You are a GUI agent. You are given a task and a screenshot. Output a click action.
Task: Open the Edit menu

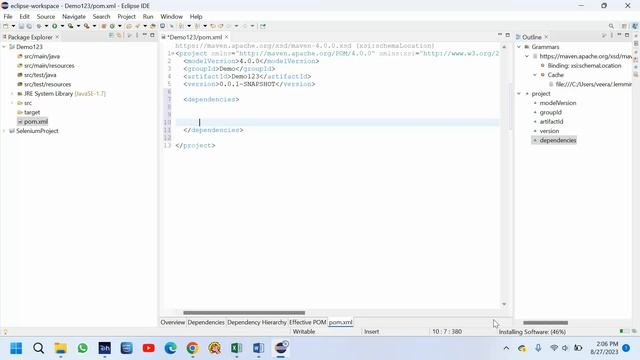click(24, 17)
